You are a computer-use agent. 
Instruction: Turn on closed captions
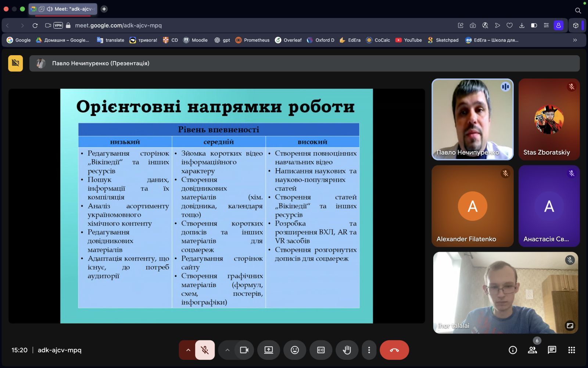tap(321, 350)
